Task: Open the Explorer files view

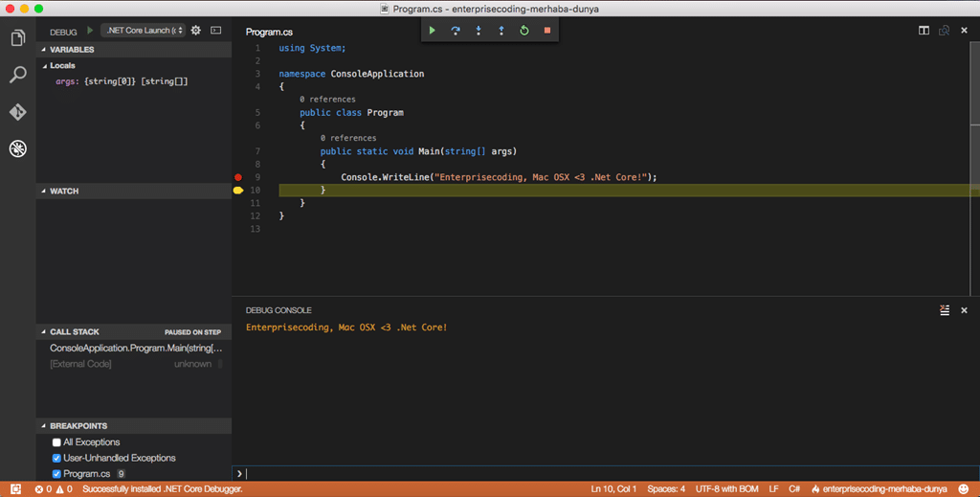Action: click(17, 37)
